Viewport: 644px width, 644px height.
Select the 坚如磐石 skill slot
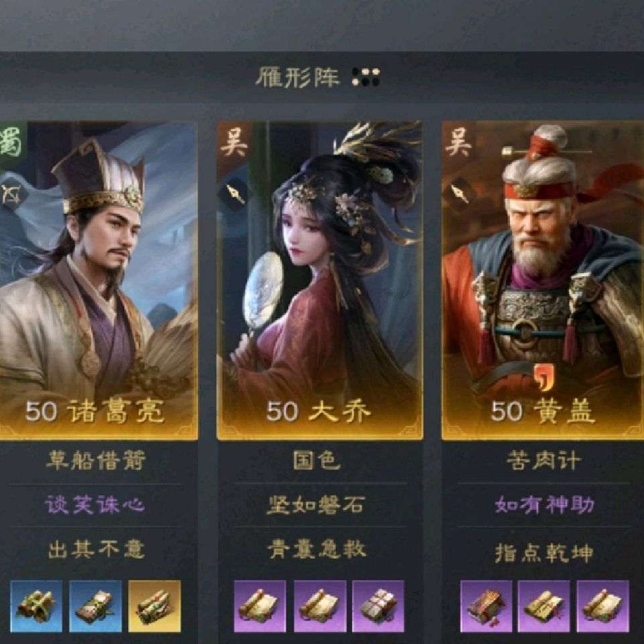pyautogui.click(x=316, y=505)
